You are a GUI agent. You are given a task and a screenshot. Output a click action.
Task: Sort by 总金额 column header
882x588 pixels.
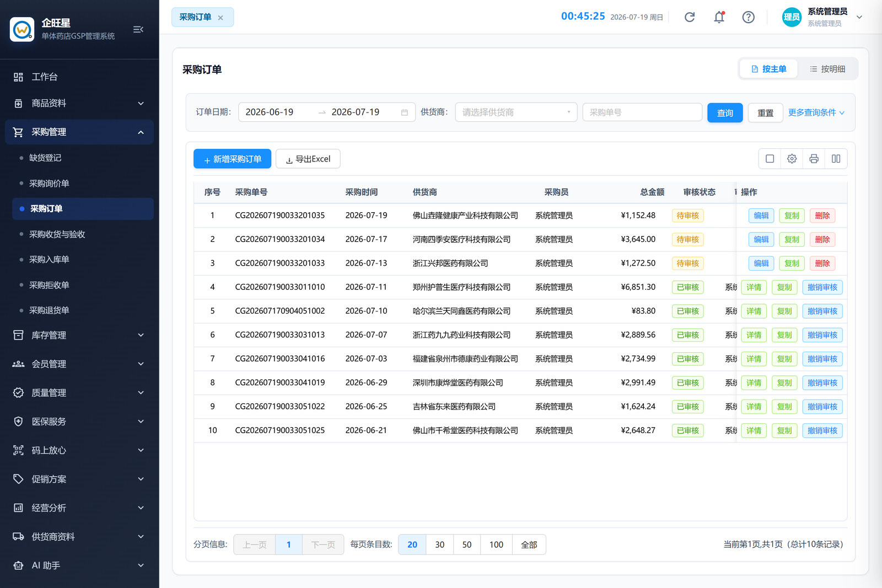[652, 192]
